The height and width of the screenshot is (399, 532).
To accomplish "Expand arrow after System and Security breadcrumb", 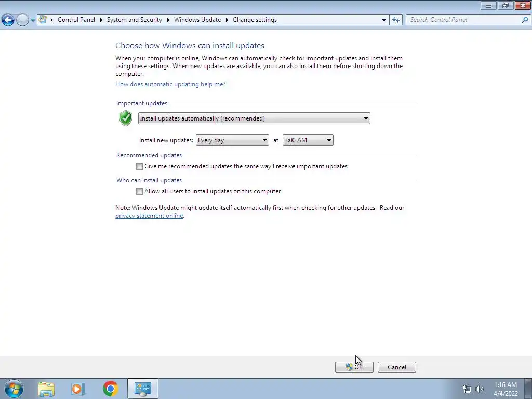I will 168,20.
